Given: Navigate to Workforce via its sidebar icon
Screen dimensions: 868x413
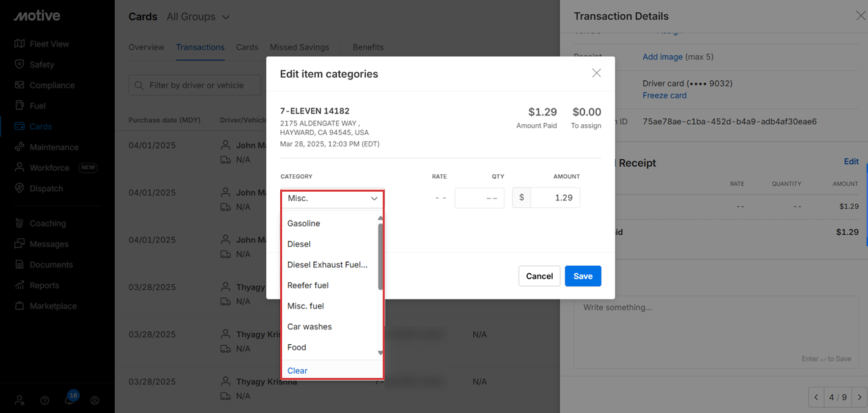Looking at the screenshot, I should (20, 167).
